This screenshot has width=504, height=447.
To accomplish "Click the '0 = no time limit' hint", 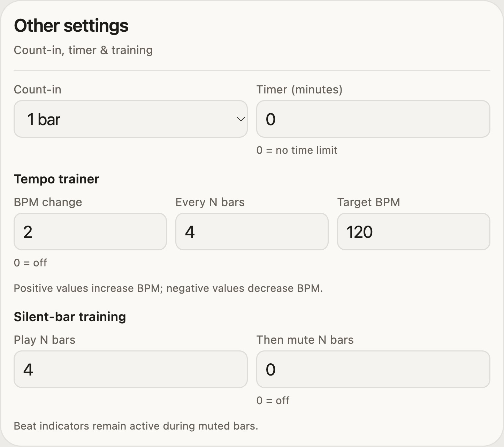I will tap(297, 150).
